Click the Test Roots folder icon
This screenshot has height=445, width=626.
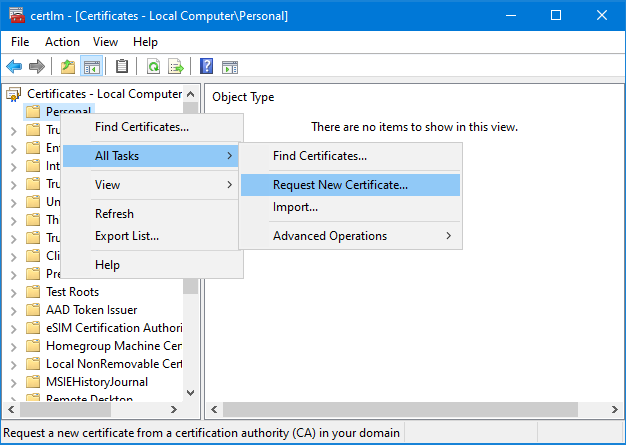tap(33, 292)
